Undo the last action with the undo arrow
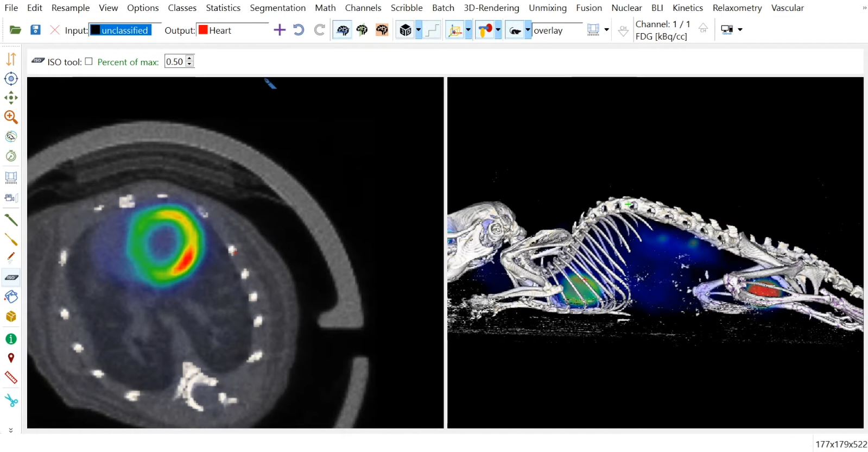 pos(299,30)
